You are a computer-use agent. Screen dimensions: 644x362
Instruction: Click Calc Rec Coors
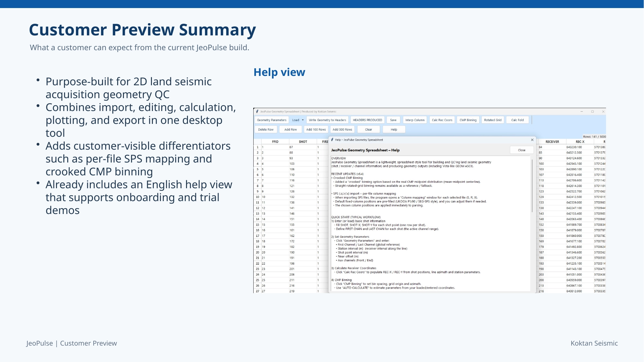(x=442, y=120)
